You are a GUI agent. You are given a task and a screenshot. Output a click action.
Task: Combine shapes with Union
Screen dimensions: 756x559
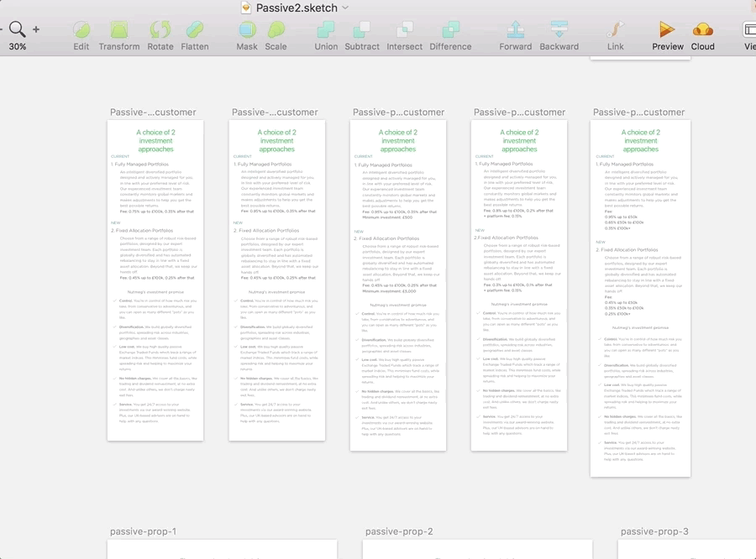[326, 30]
